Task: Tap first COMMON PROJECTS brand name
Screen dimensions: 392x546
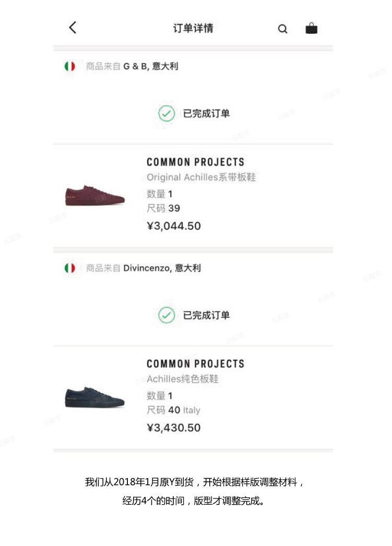Action: click(195, 162)
